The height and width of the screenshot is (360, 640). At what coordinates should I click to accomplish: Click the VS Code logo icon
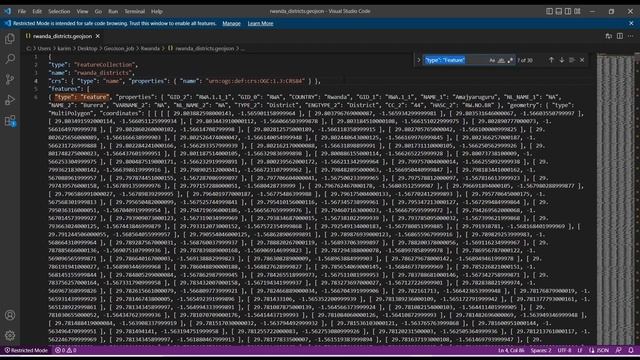(x=7, y=11)
